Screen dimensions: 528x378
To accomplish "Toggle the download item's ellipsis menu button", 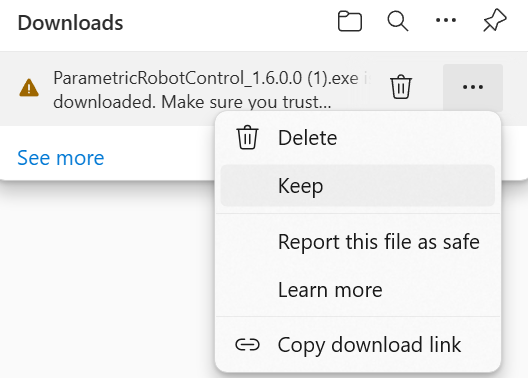I will point(473,88).
